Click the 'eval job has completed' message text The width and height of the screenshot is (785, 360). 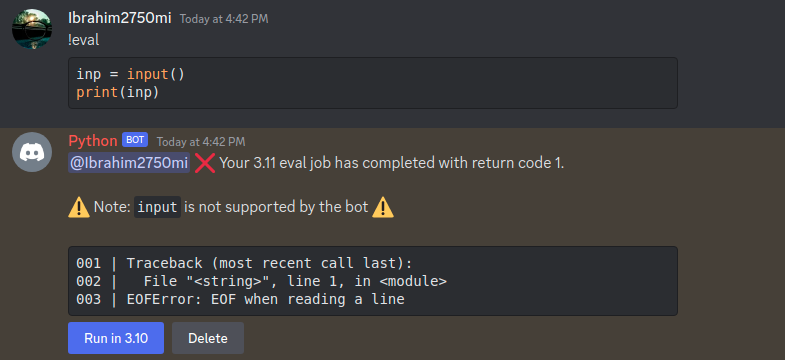(x=391, y=163)
